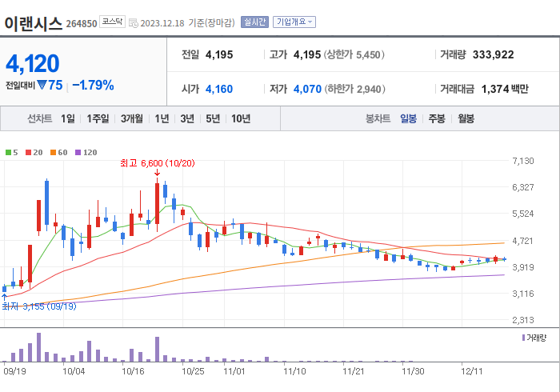Click the 코스닥 market badge

[x=112, y=22]
